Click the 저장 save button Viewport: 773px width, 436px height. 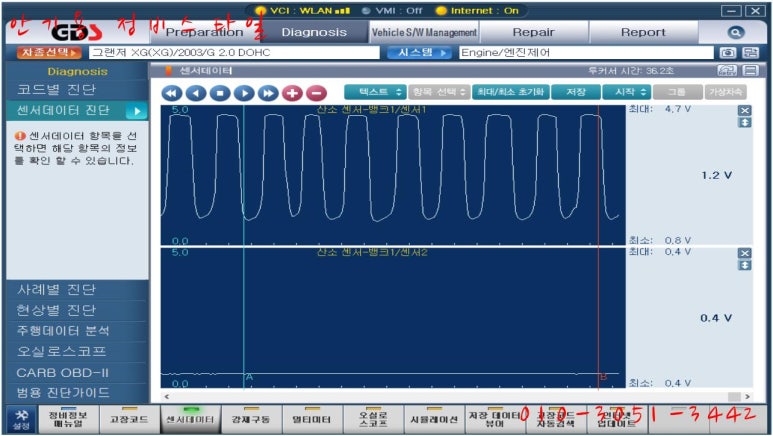[576, 92]
